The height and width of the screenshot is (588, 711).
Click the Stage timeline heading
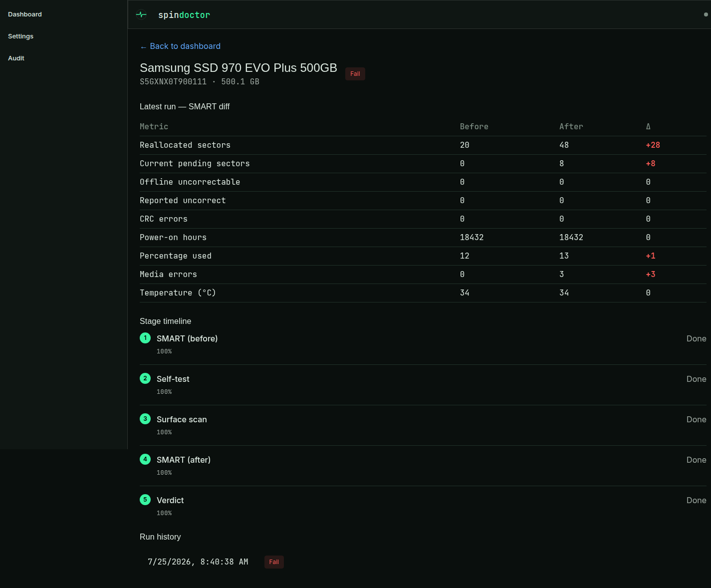click(166, 321)
